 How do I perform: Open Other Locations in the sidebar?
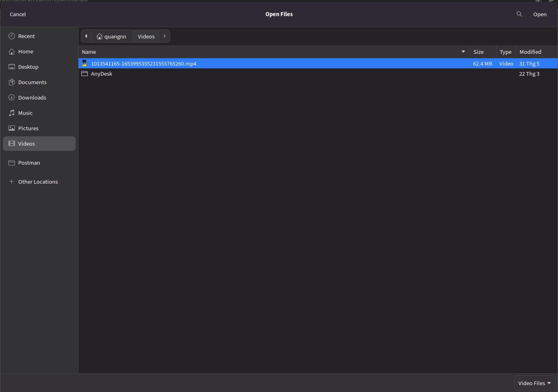pos(39,182)
